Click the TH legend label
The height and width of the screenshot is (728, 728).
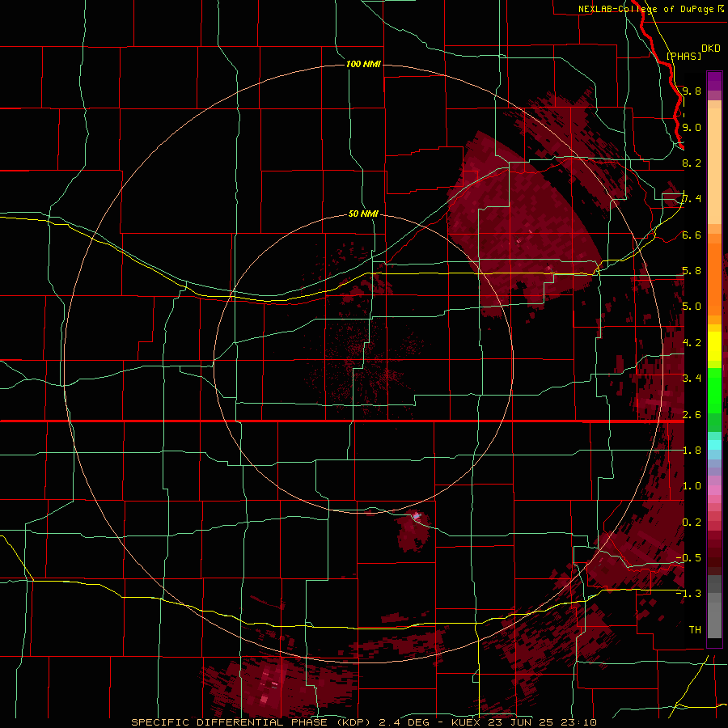click(x=695, y=630)
